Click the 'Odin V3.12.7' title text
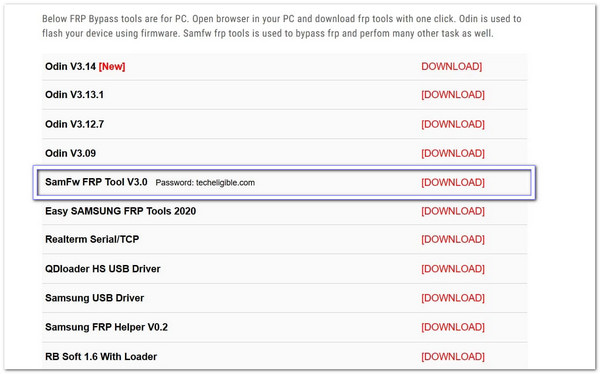 (75, 124)
